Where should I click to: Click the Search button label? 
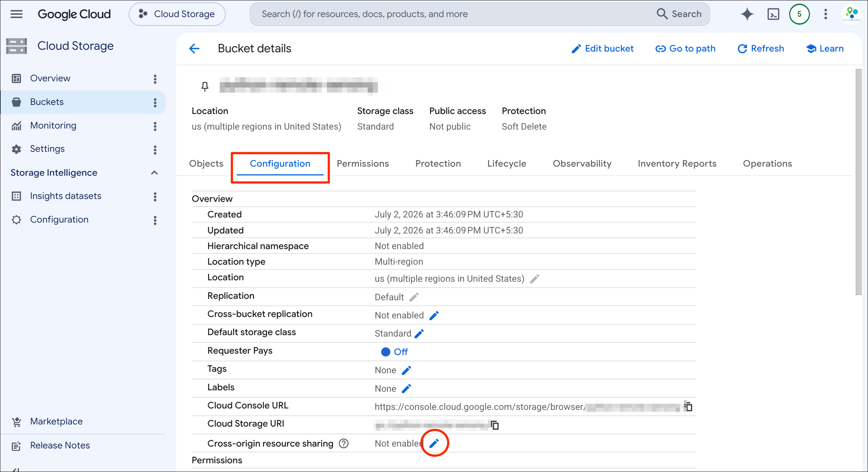(x=686, y=14)
